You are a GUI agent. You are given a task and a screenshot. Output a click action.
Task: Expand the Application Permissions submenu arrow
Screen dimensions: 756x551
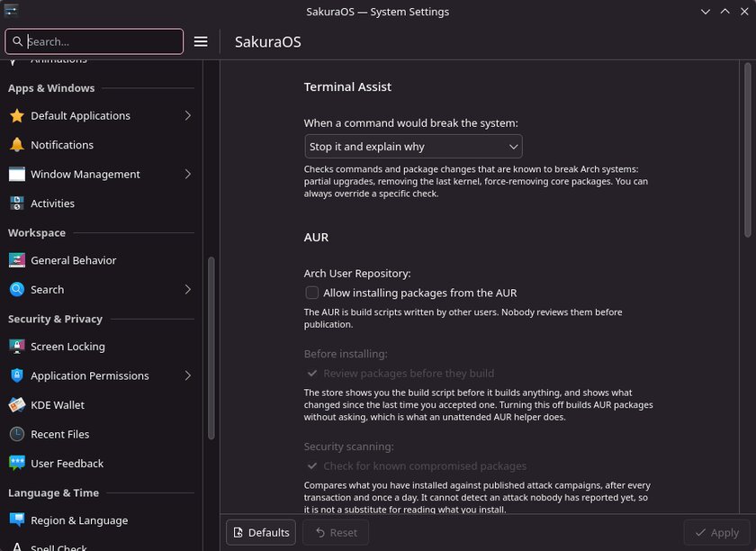click(x=187, y=375)
